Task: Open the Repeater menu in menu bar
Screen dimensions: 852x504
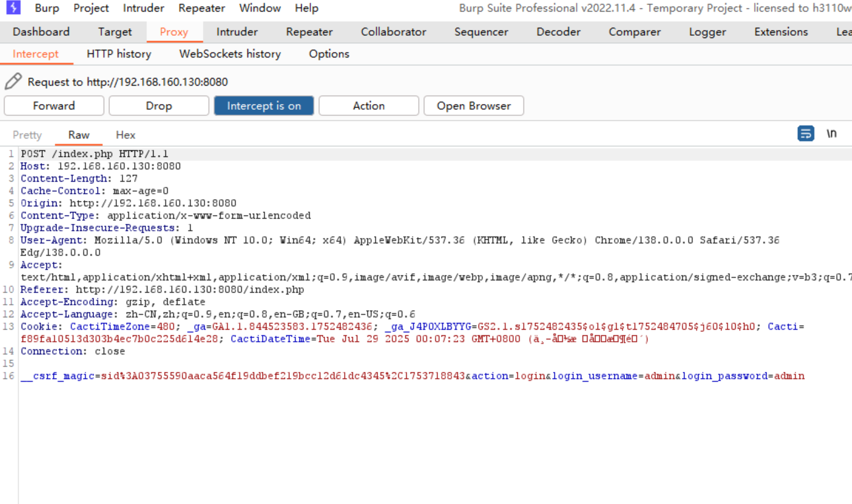Action: coord(202,8)
